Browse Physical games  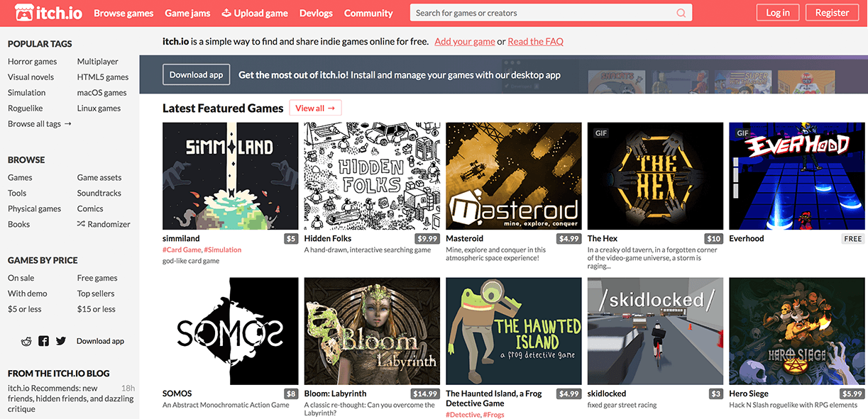(x=34, y=209)
